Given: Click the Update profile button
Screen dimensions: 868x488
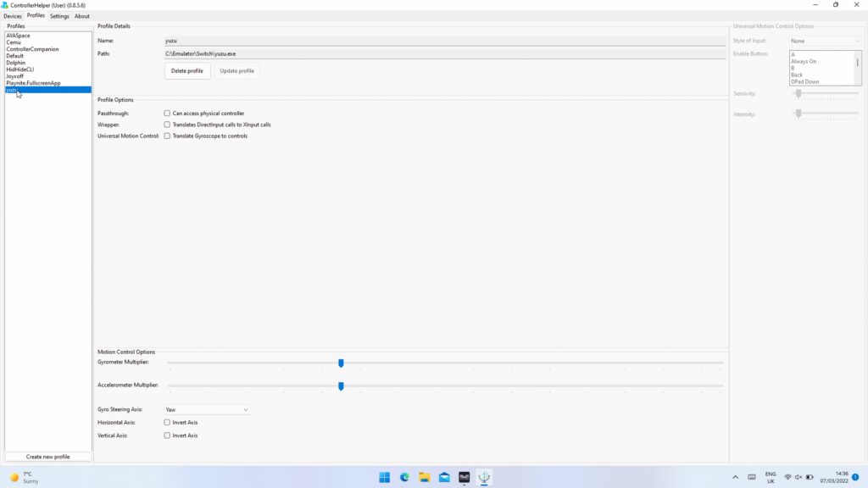Looking at the screenshot, I should (x=237, y=71).
